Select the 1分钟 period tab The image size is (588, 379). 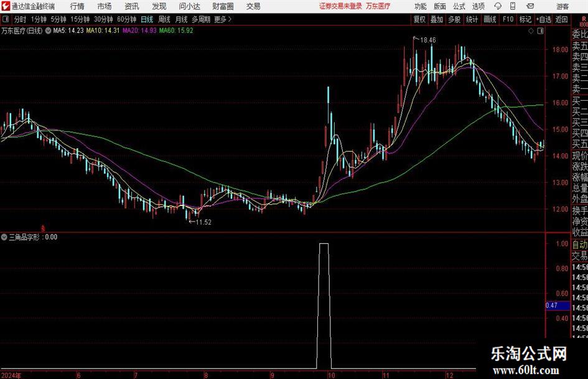click(x=39, y=19)
